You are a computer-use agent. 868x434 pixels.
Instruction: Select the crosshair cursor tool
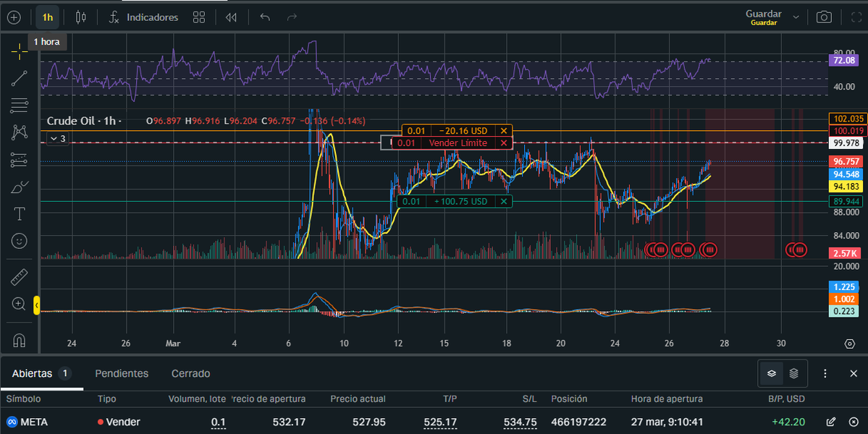tap(20, 51)
